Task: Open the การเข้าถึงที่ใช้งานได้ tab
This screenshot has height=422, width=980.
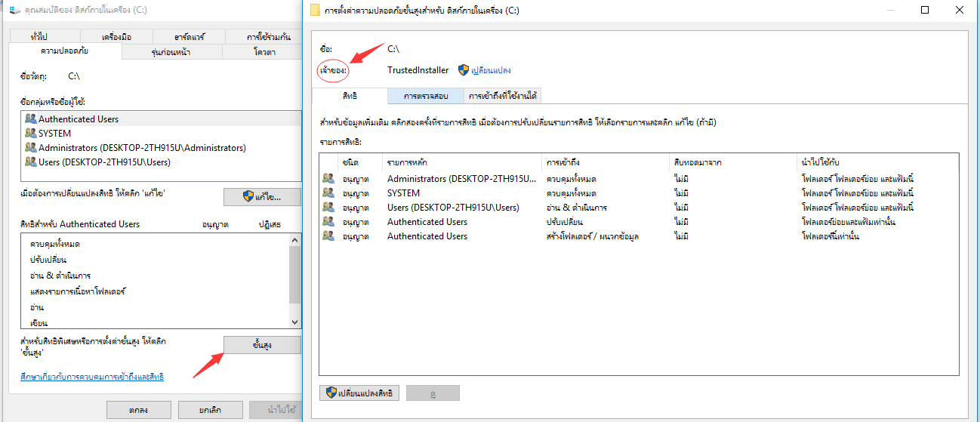Action: click(502, 96)
